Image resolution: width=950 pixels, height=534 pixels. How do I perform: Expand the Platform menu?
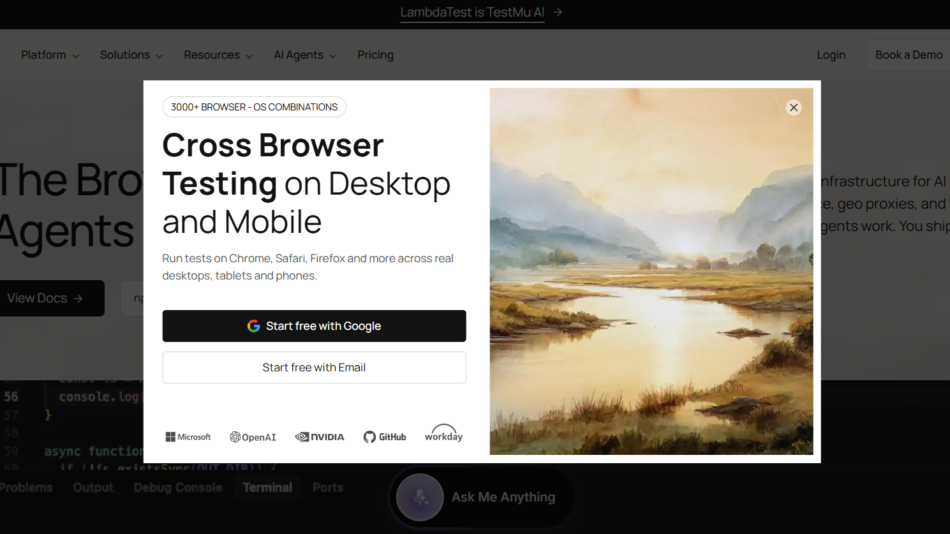click(x=50, y=55)
